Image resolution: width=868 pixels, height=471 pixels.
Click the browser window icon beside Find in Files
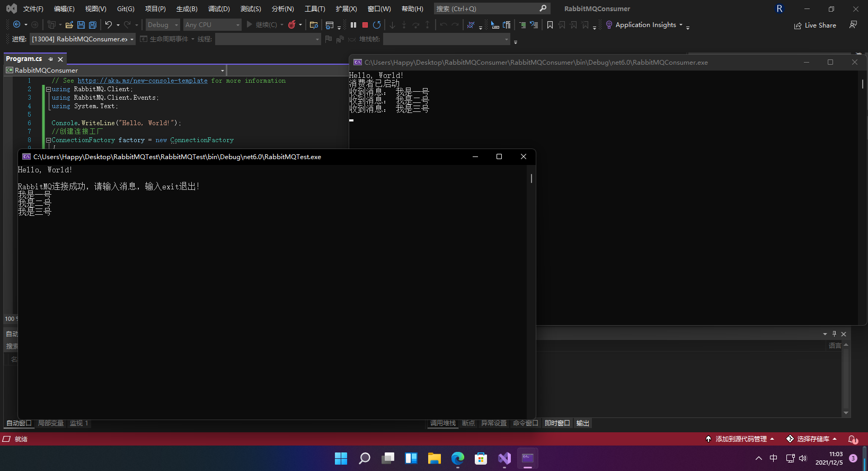(330, 25)
